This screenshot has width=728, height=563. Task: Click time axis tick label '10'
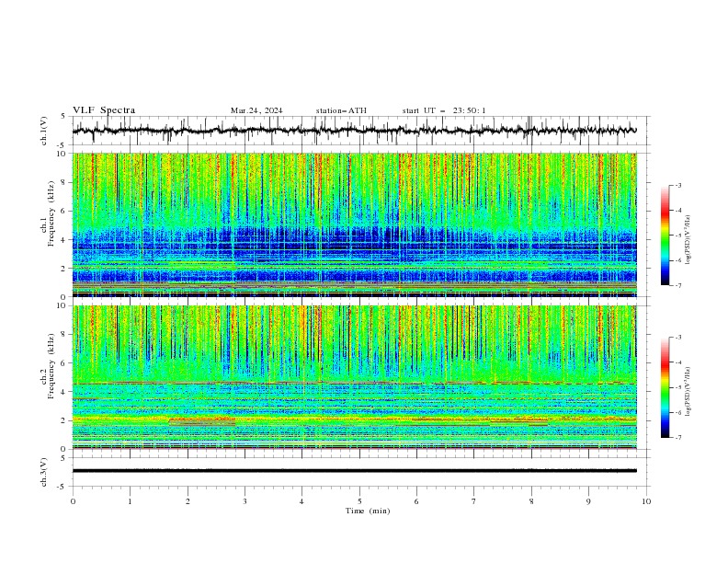[646, 501]
